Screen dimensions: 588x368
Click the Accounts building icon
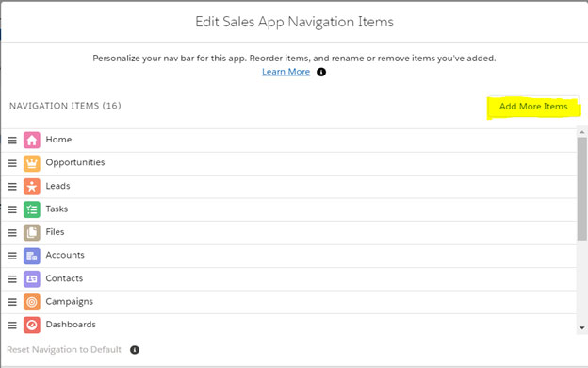tap(31, 256)
